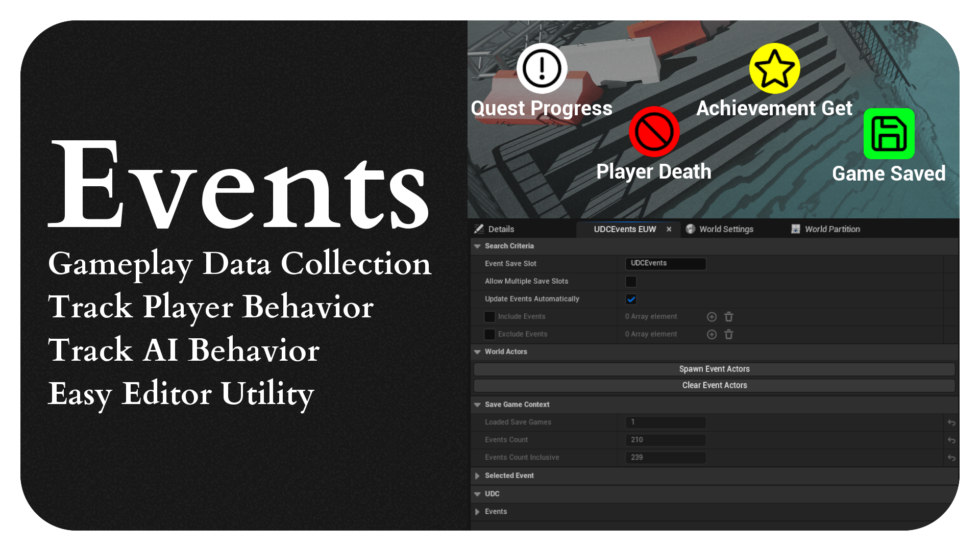The width and height of the screenshot is (980, 551).
Task: Collapse the World Actors section
Action: click(477, 352)
